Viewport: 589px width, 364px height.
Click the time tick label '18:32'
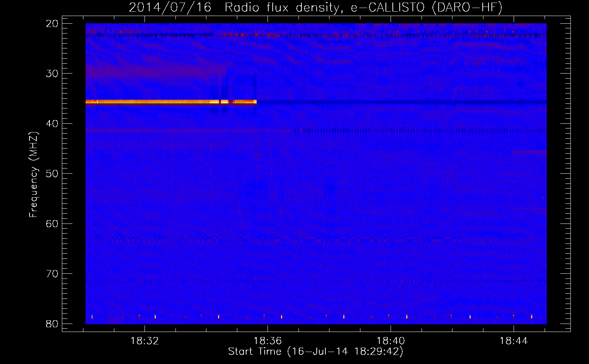click(145, 341)
